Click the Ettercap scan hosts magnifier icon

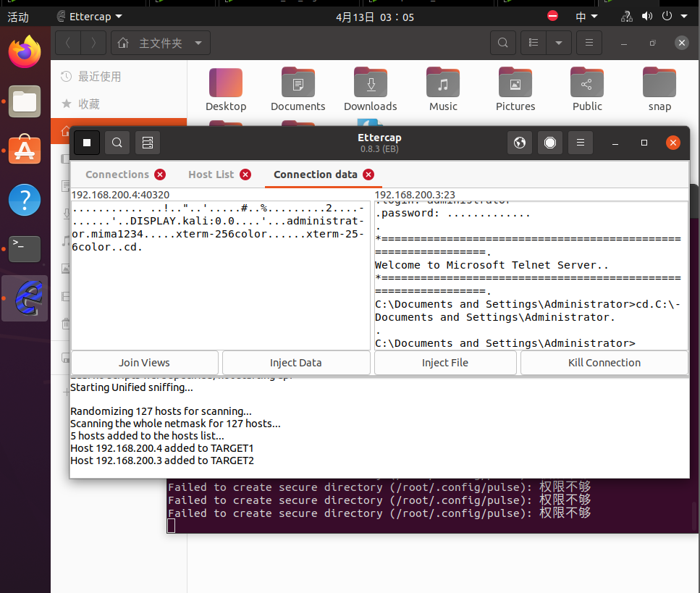pyautogui.click(x=117, y=143)
